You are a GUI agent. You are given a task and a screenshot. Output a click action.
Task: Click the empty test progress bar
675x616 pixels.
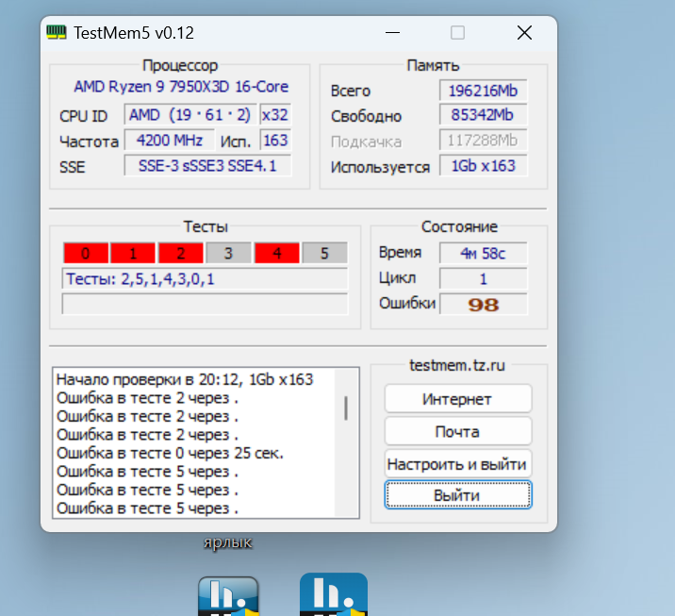pos(205,304)
